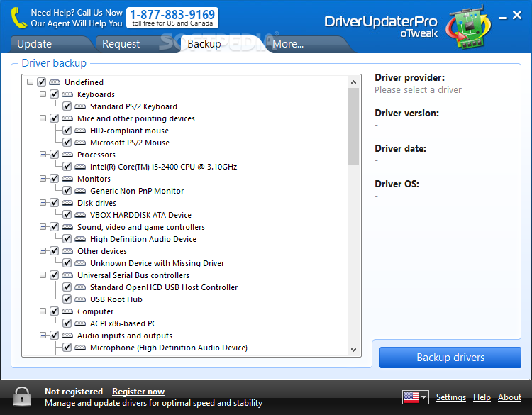Click the device icon next to Undefined
The width and height of the screenshot is (532, 415).
(x=55, y=82)
